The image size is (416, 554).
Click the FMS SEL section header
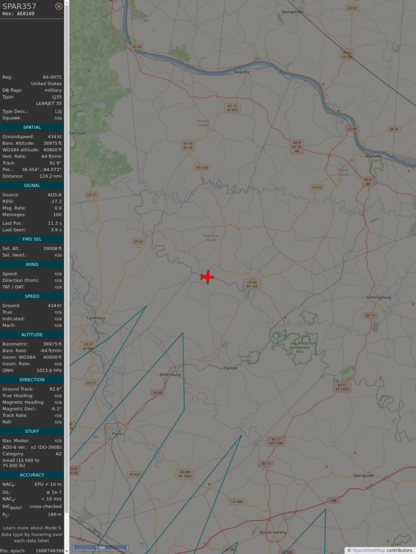pyautogui.click(x=32, y=239)
